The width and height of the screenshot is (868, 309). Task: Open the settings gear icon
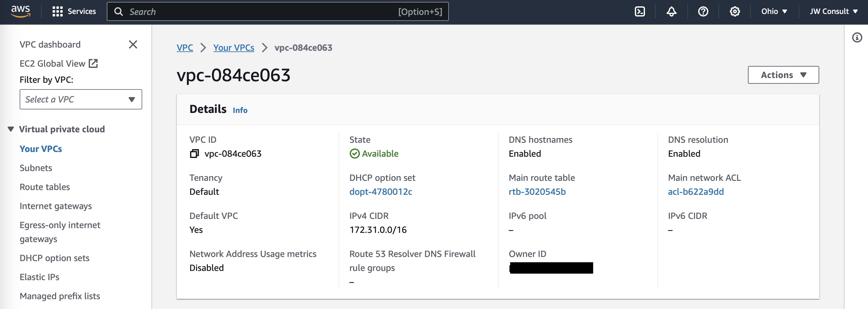(734, 11)
